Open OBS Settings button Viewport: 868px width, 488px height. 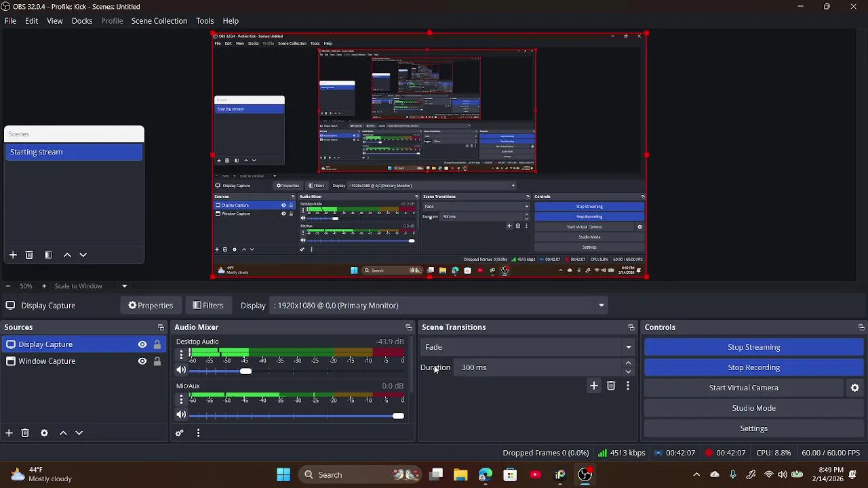tap(753, 428)
